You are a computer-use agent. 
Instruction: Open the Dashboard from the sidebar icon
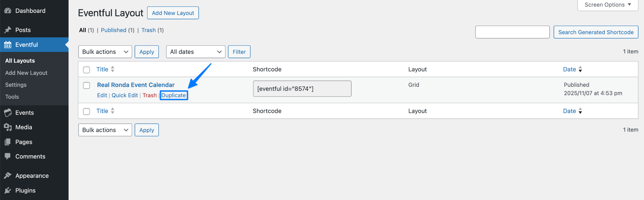click(8, 11)
